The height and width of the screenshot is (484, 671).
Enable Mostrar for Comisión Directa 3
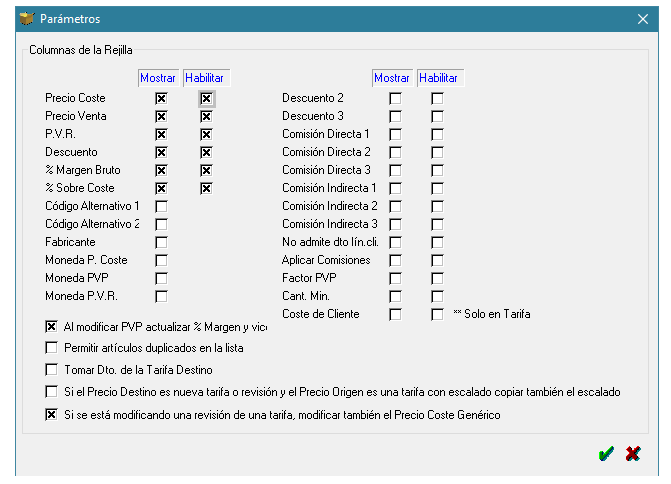pyautogui.click(x=395, y=170)
